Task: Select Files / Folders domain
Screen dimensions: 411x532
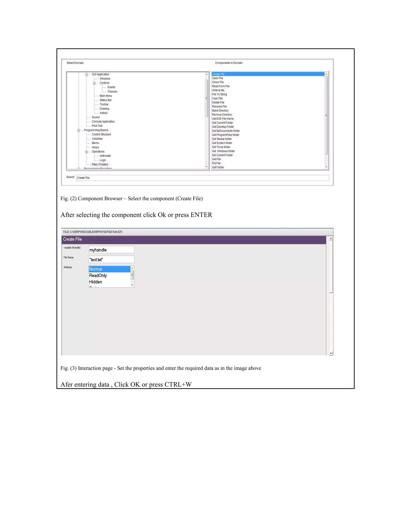Action: (100, 164)
